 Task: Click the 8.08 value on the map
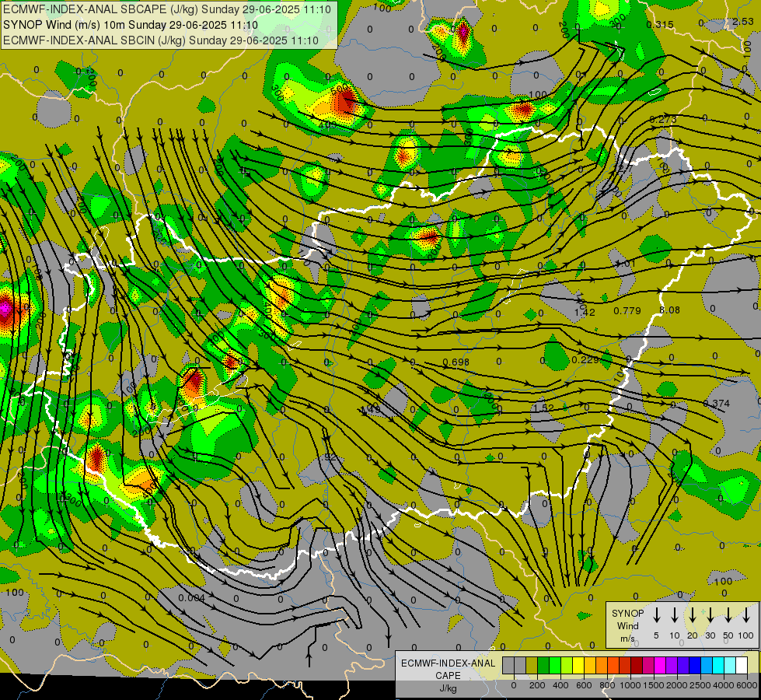coord(670,310)
